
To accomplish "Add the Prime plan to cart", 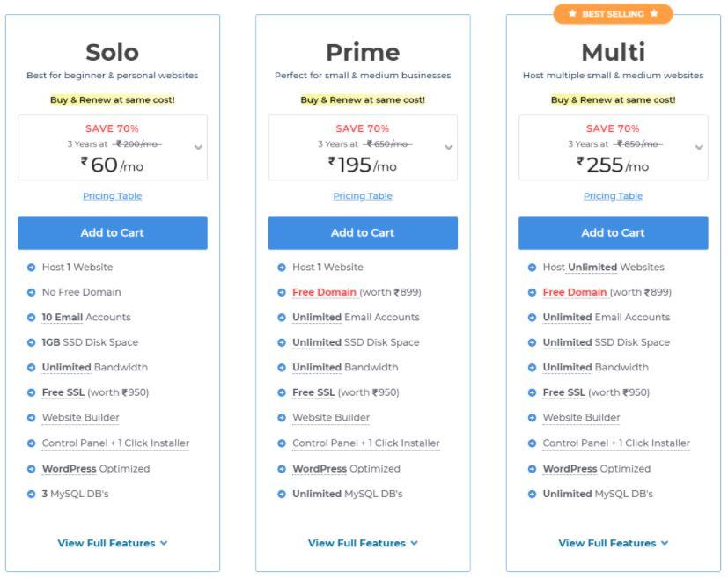I will [363, 233].
